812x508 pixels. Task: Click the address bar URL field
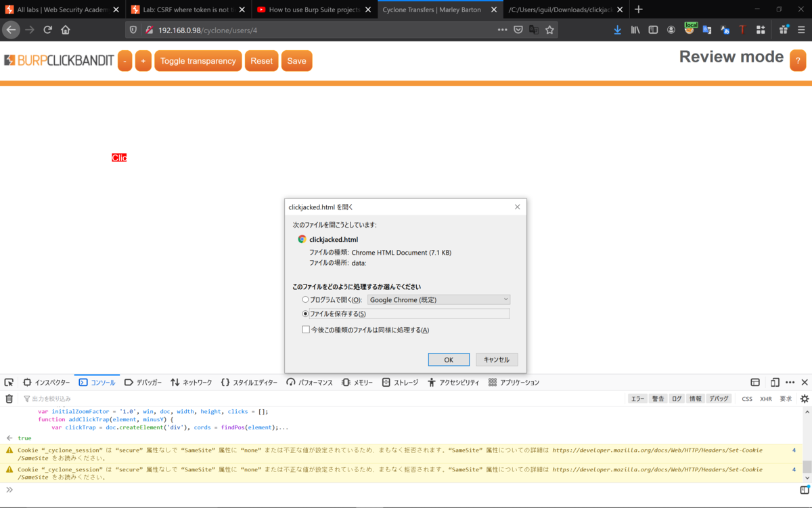pos(325,30)
